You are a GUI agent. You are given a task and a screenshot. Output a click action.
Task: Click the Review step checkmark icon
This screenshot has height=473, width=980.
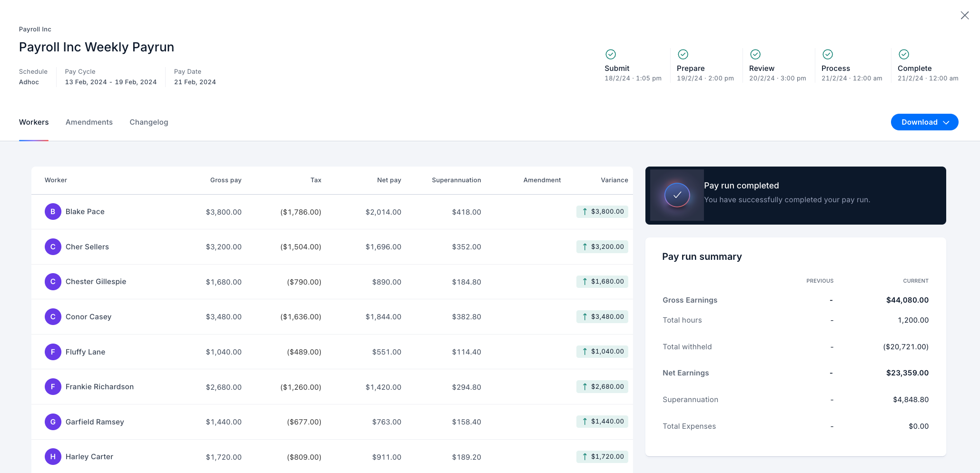pyautogui.click(x=755, y=54)
